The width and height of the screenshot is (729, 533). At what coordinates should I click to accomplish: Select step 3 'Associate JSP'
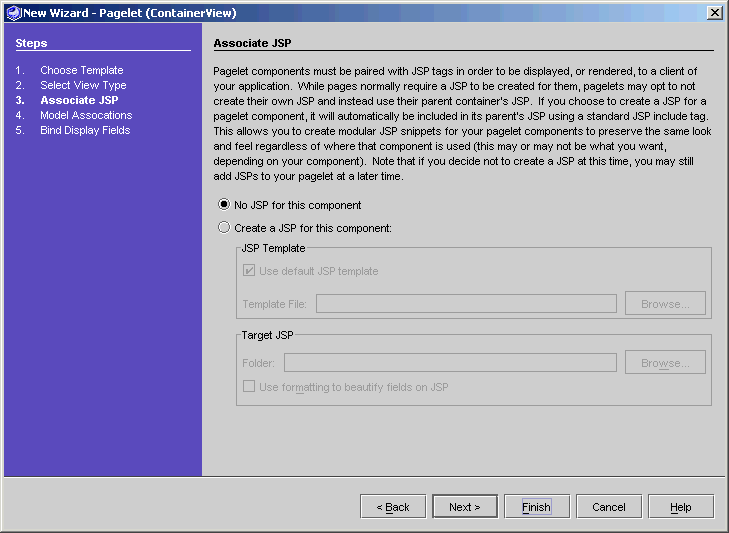click(79, 100)
